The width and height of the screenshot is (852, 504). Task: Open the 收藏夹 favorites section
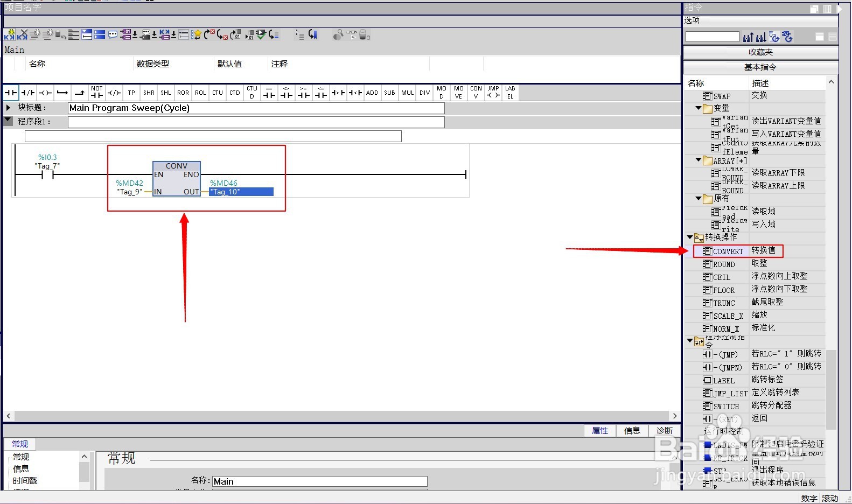pyautogui.click(x=760, y=52)
